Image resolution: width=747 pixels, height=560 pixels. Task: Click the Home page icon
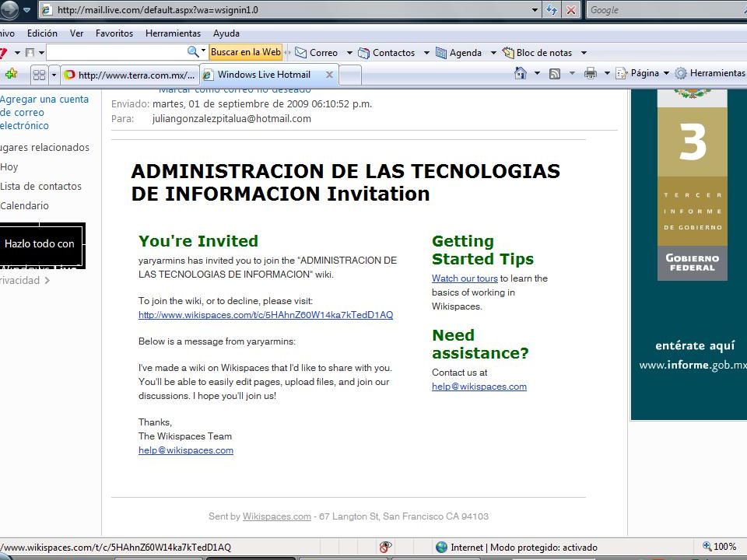coord(521,73)
